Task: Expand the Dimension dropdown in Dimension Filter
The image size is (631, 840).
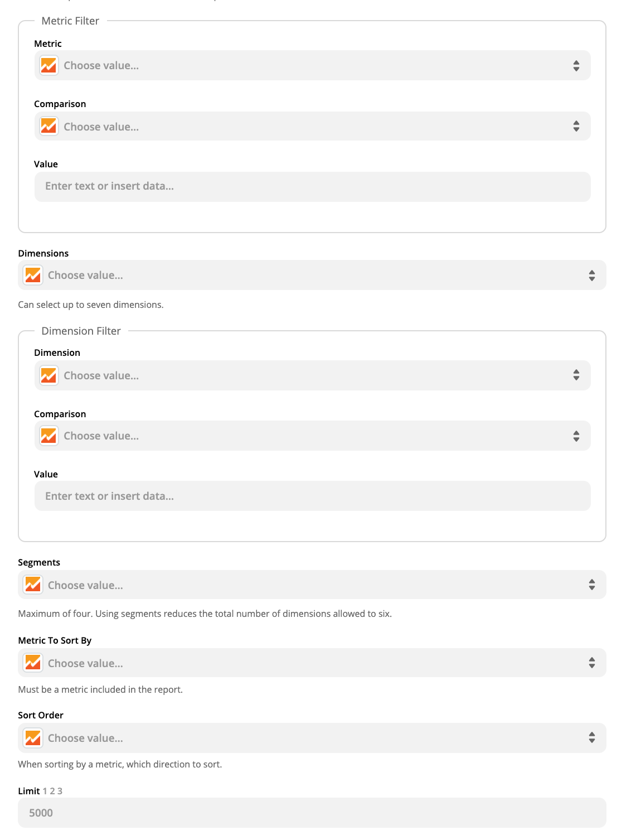Action: click(x=576, y=375)
